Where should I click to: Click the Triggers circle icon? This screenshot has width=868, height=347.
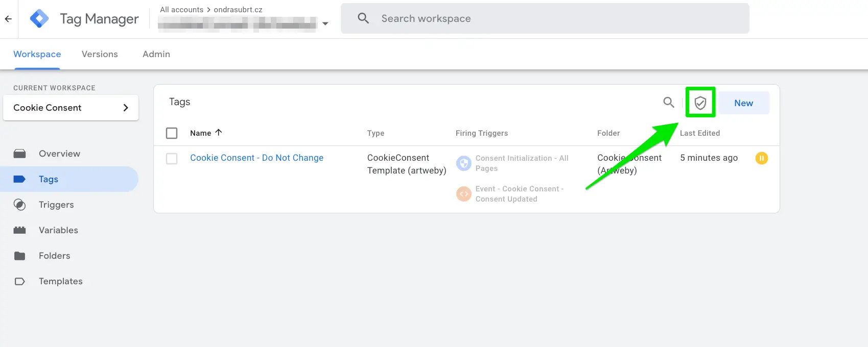coord(19,205)
